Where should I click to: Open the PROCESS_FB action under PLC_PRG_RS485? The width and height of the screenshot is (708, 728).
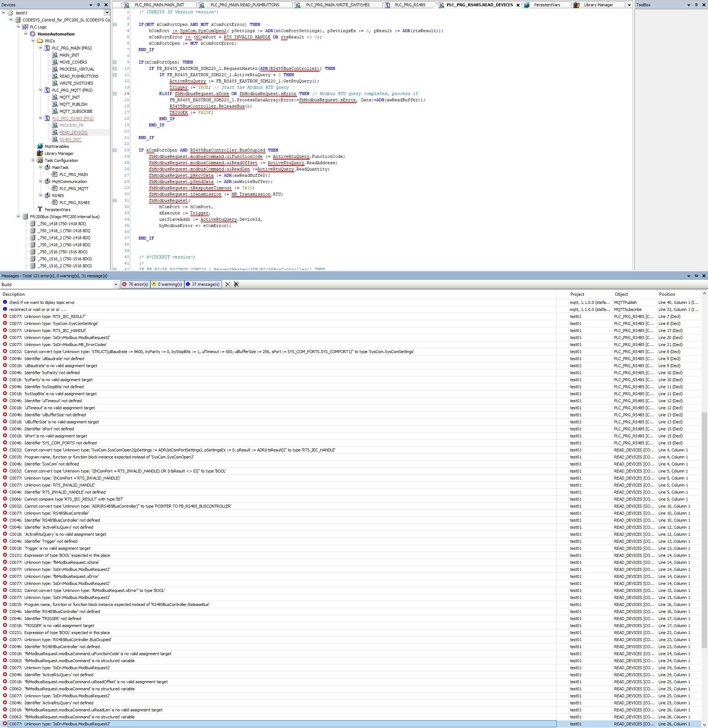tap(71, 125)
